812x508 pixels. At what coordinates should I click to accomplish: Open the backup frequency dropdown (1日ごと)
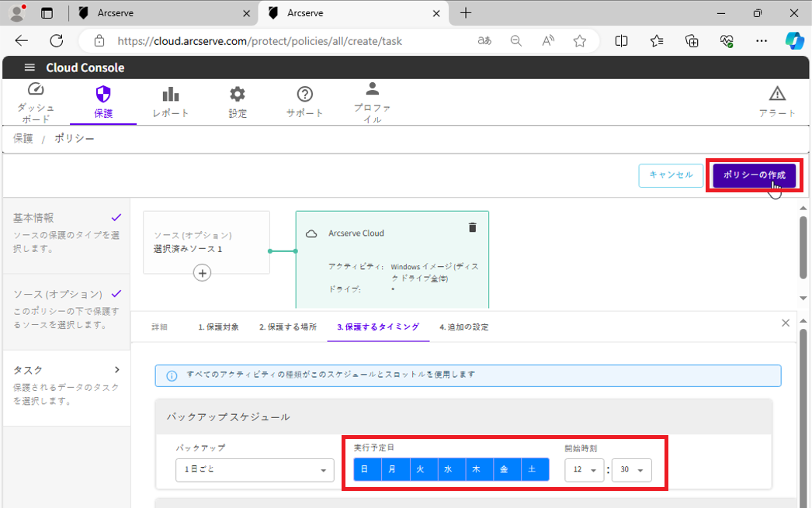click(x=255, y=470)
